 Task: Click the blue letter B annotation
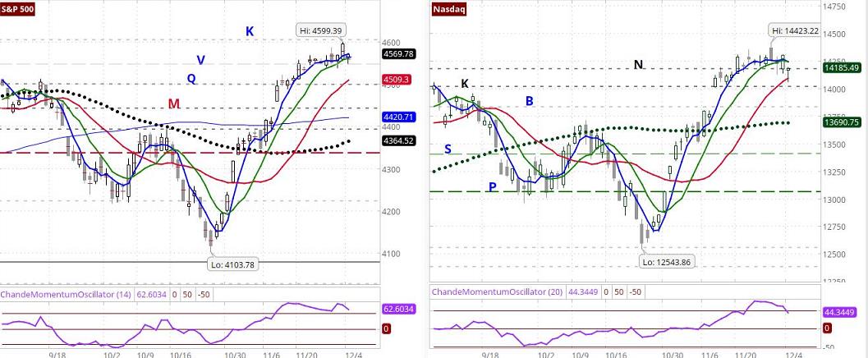click(529, 101)
